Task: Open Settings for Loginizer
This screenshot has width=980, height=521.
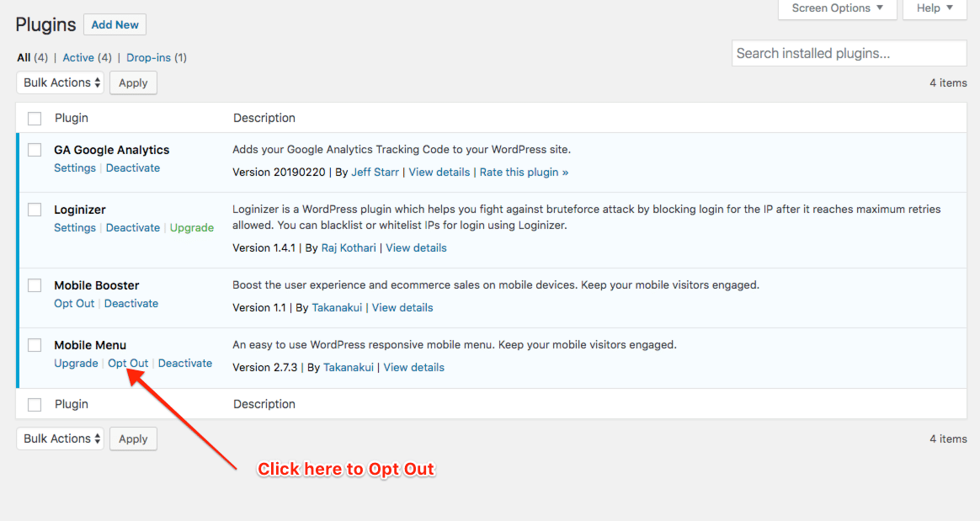Action: click(75, 228)
